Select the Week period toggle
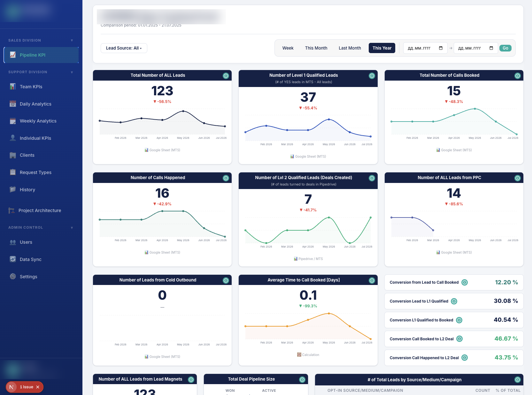 click(x=288, y=48)
